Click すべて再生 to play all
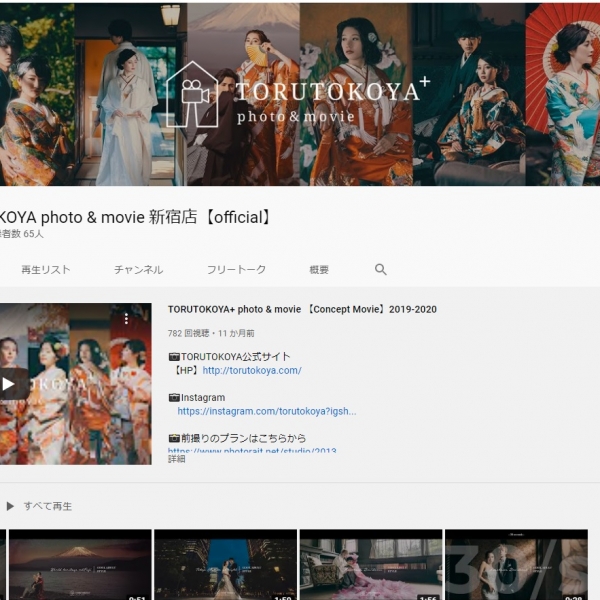 click(x=47, y=506)
